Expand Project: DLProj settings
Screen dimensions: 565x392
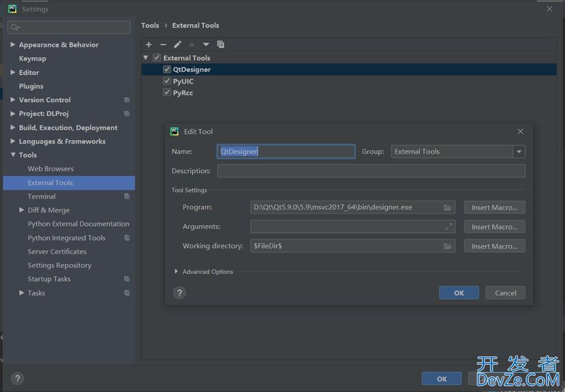click(x=12, y=114)
